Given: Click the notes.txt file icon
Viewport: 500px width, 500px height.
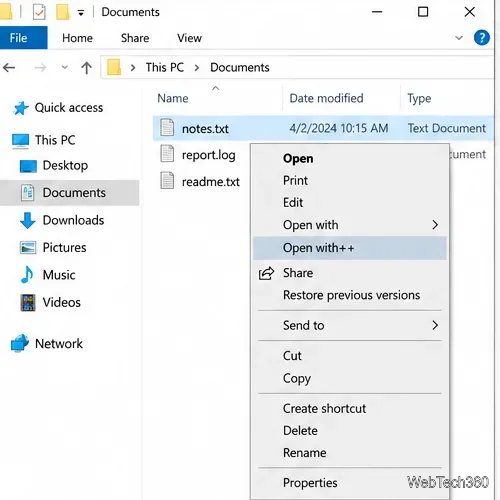Looking at the screenshot, I should click(x=167, y=128).
